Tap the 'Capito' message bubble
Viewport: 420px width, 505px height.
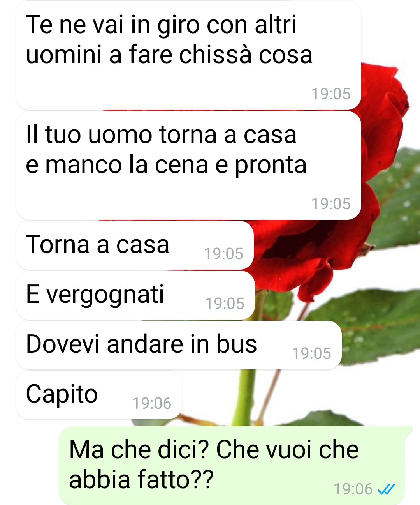coord(99,395)
